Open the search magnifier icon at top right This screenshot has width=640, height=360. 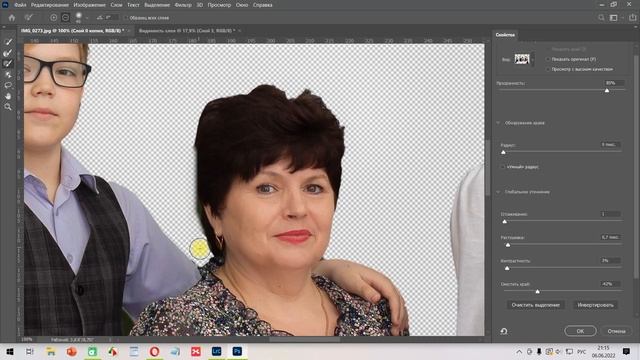(x=601, y=18)
